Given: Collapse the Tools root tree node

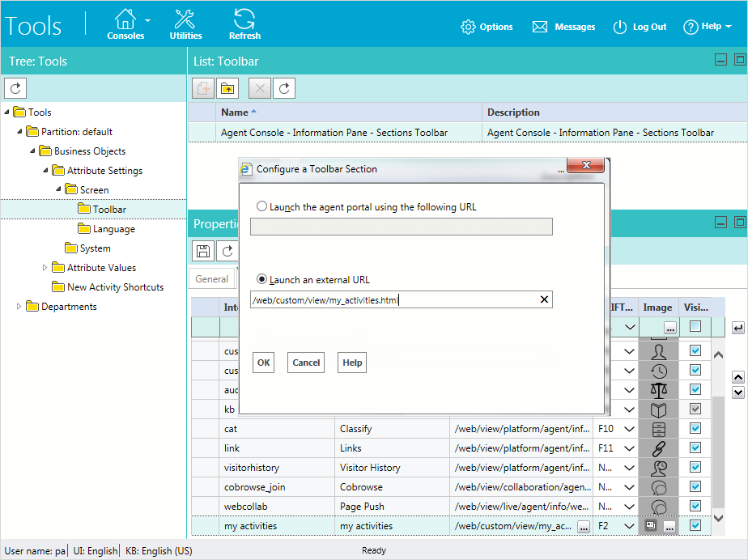Looking at the screenshot, I should [6, 112].
